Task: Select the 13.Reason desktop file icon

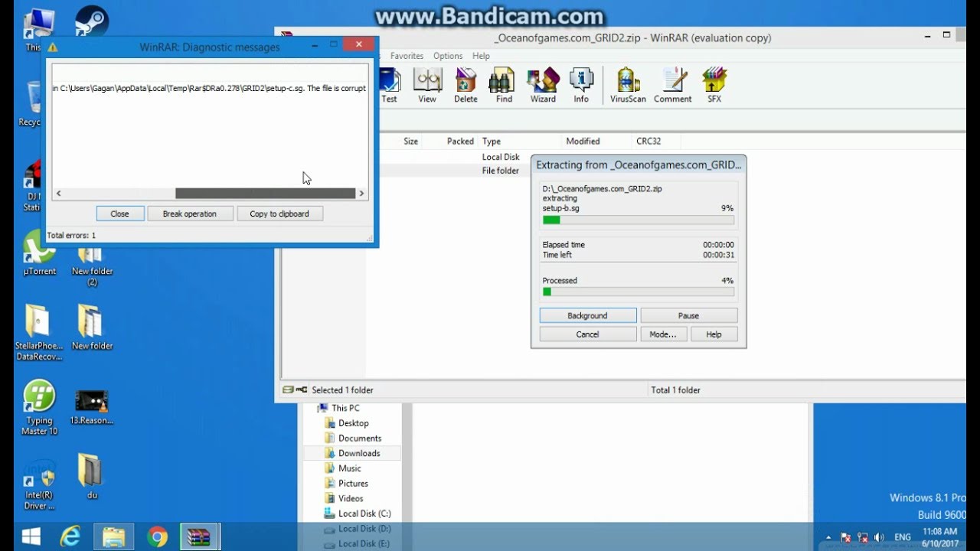Action: [92, 407]
